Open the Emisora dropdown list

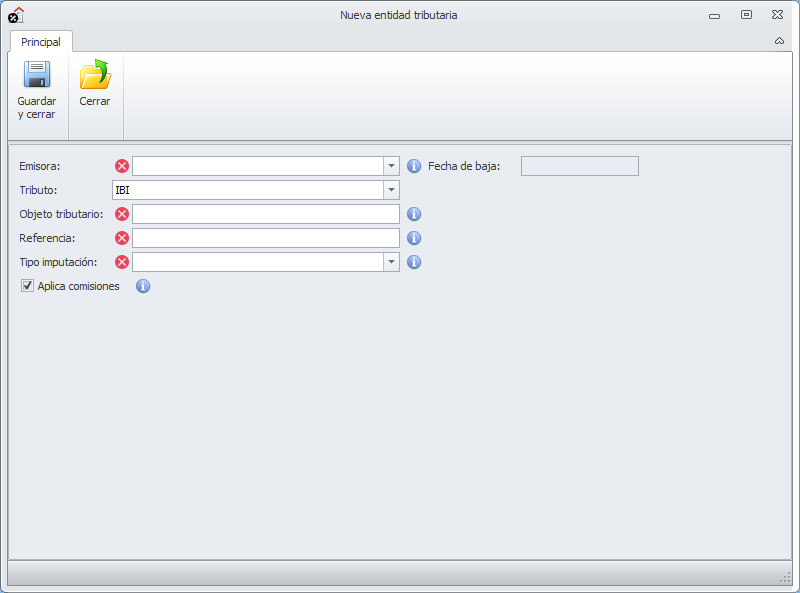click(391, 166)
